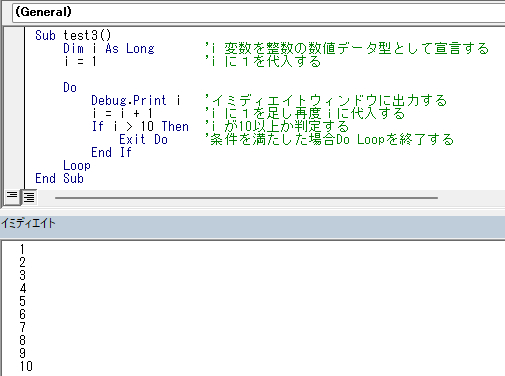Click the 'Do' keyword line
This screenshot has height=376, width=505.
pos(70,87)
